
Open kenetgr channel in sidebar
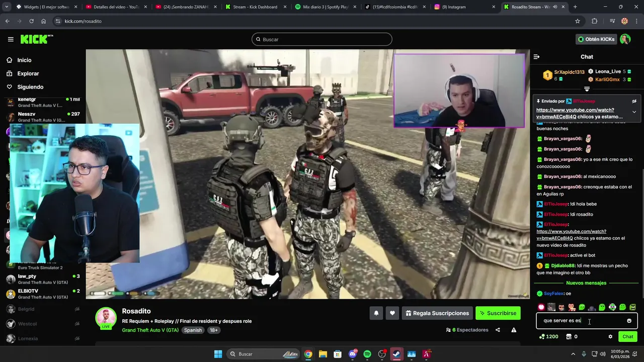(43, 103)
